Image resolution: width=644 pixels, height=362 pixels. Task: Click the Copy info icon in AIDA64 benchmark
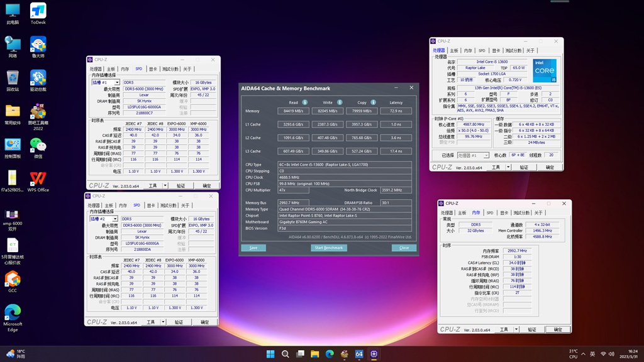372,102
